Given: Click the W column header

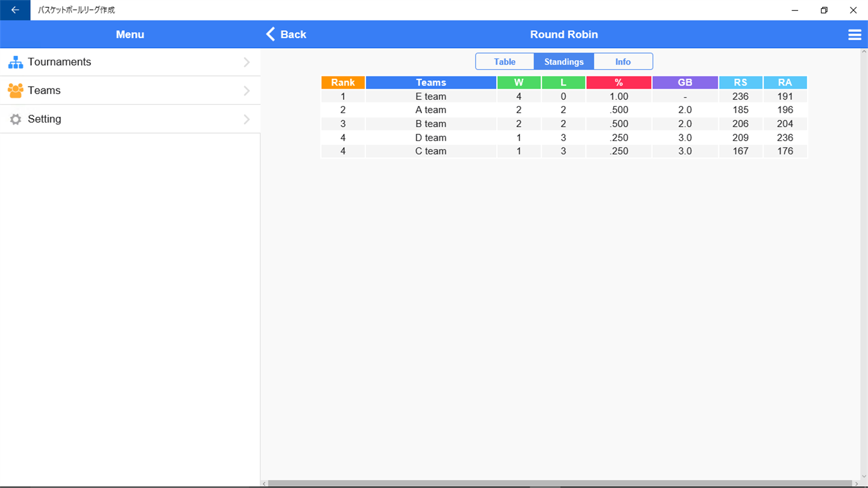Looking at the screenshot, I should [519, 83].
